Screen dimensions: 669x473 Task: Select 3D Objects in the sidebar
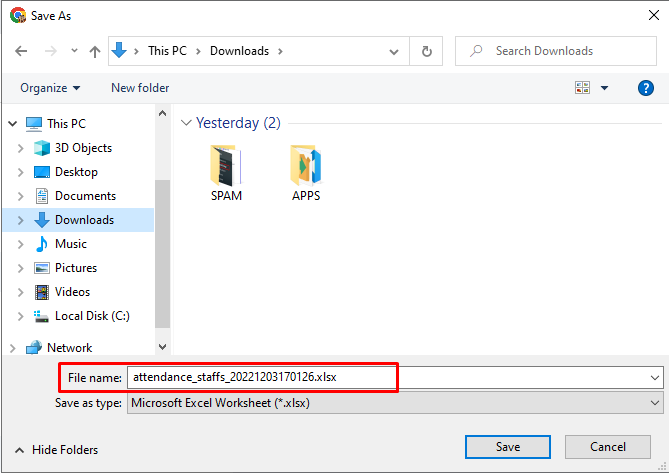83,148
